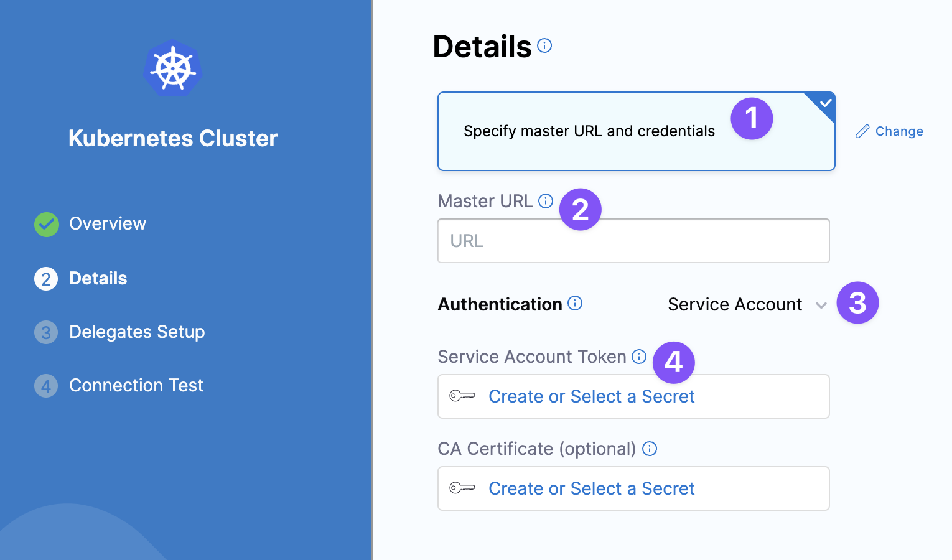
Task: Open Connection Test step
Action: [x=136, y=385]
